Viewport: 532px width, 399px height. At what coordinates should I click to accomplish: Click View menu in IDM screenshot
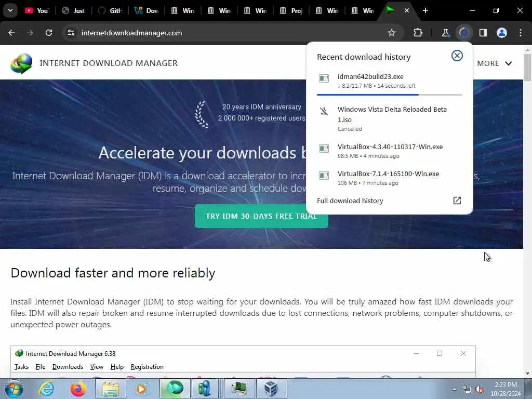coord(97,367)
